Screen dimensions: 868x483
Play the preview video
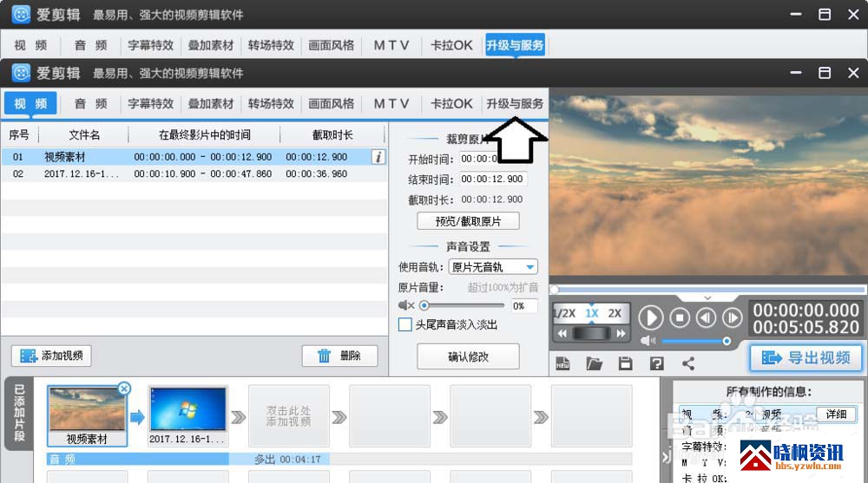650,318
